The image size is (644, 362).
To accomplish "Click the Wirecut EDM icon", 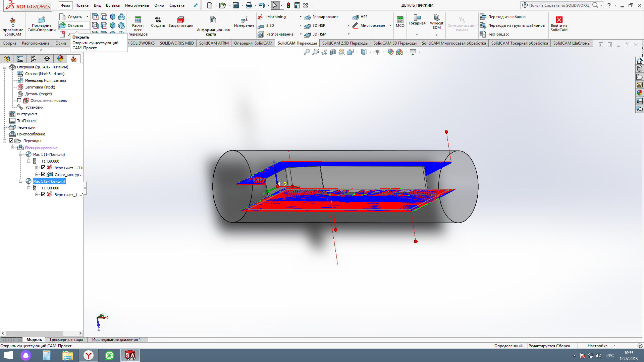I will click(x=436, y=18).
